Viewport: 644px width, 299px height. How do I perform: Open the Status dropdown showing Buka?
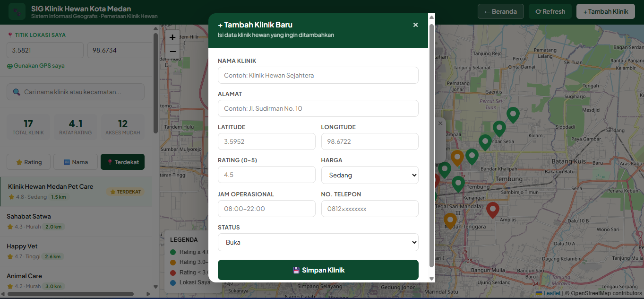coord(318,242)
